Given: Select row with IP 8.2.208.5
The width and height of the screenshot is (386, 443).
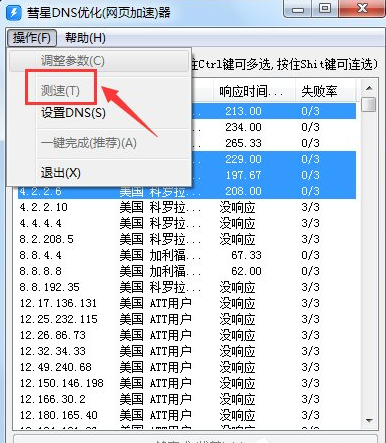Looking at the screenshot, I should click(187, 239).
